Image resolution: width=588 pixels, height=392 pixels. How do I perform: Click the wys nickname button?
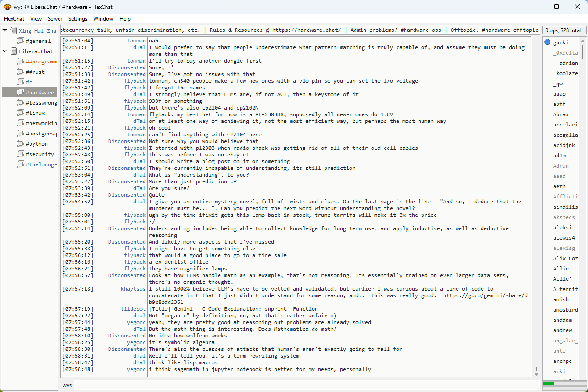pyautogui.click(x=67, y=385)
